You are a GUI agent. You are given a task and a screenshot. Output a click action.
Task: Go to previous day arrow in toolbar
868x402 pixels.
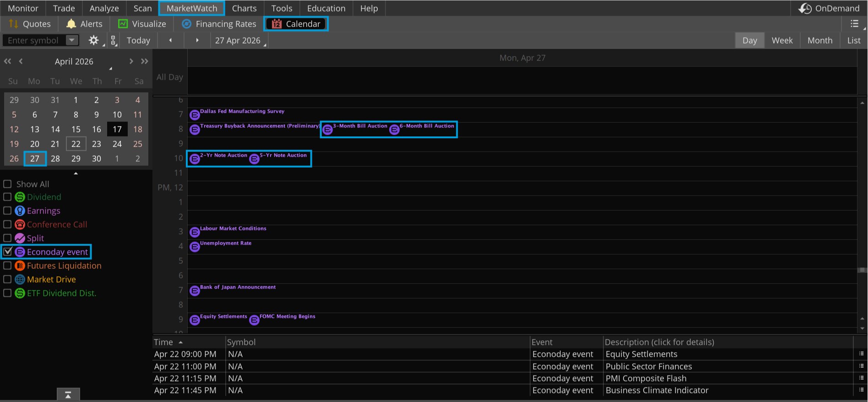click(170, 40)
